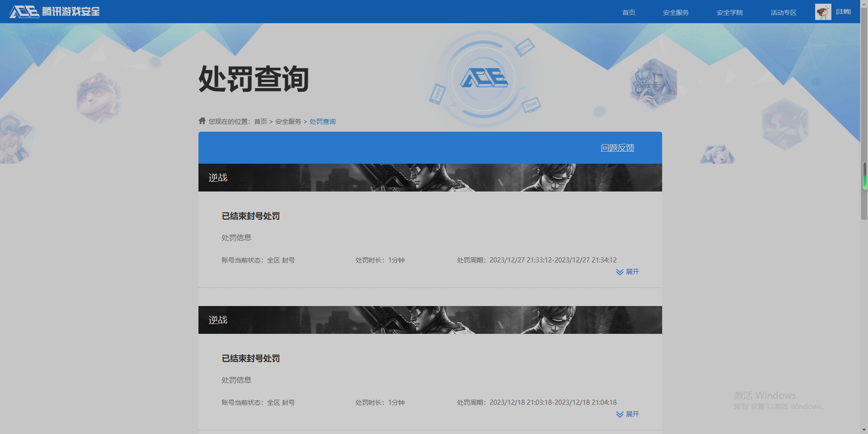This screenshot has height=434, width=868.
Task: Select the 处罚周期 text dated 2023/12/27
Action: (x=537, y=260)
